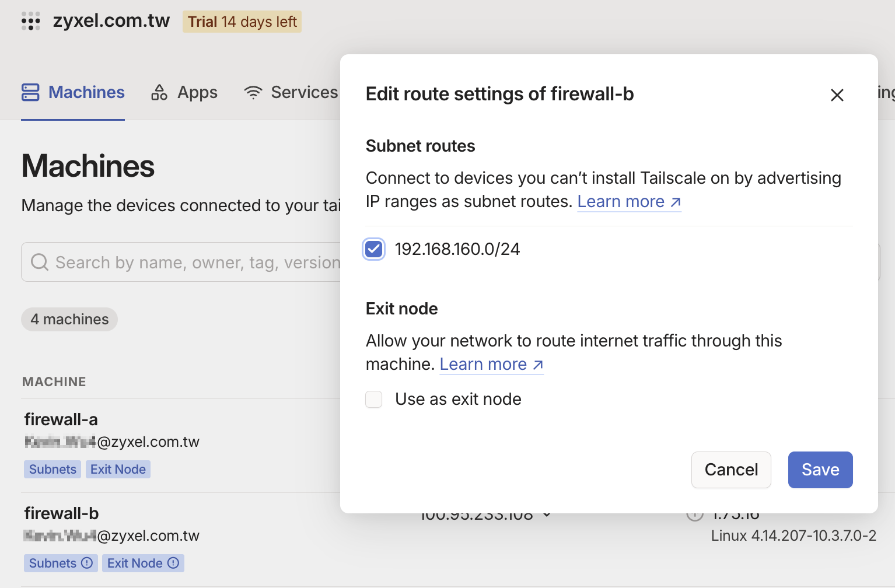Click the search magnifier icon
The height and width of the screenshot is (588, 895).
[x=40, y=262]
